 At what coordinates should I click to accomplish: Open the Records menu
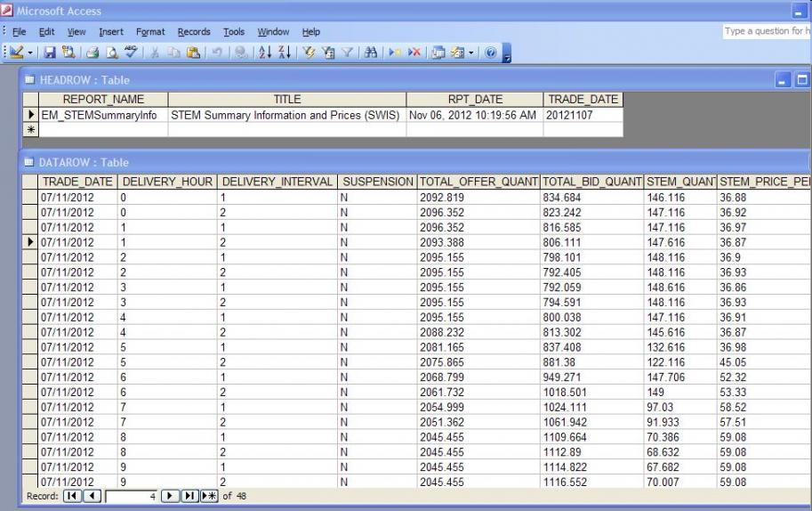coord(194,32)
